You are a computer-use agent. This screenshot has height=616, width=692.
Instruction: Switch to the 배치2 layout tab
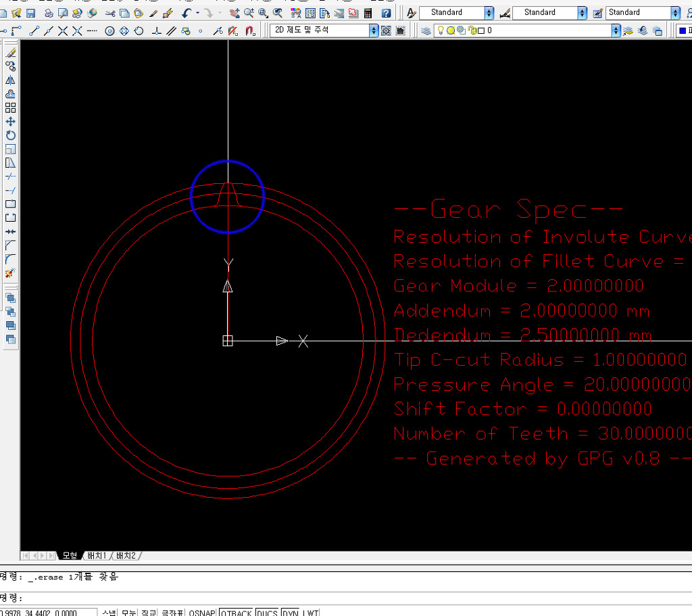pos(126,556)
